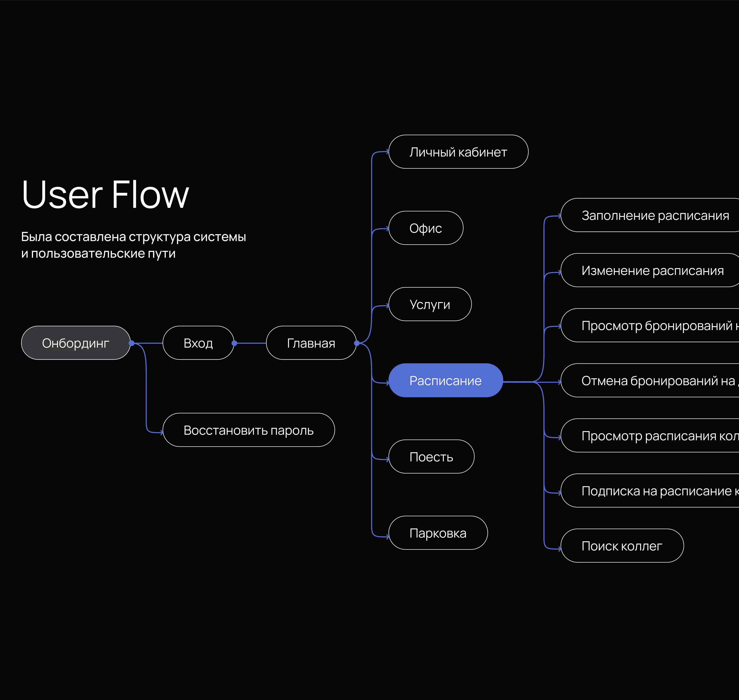Choose the Услуги node

tap(430, 304)
